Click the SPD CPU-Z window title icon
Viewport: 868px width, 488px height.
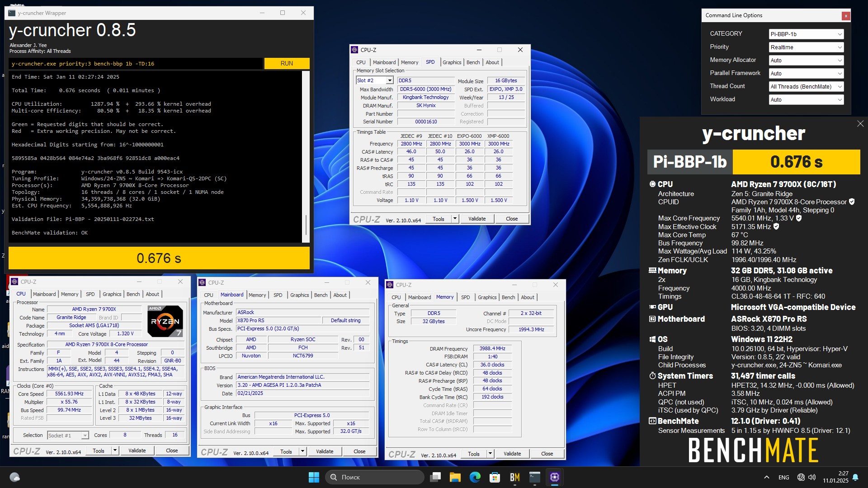coord(355,50)
